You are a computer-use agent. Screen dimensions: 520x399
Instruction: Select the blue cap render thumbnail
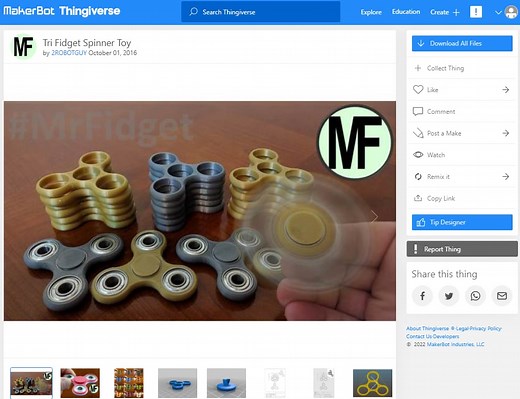click(226, 383)
